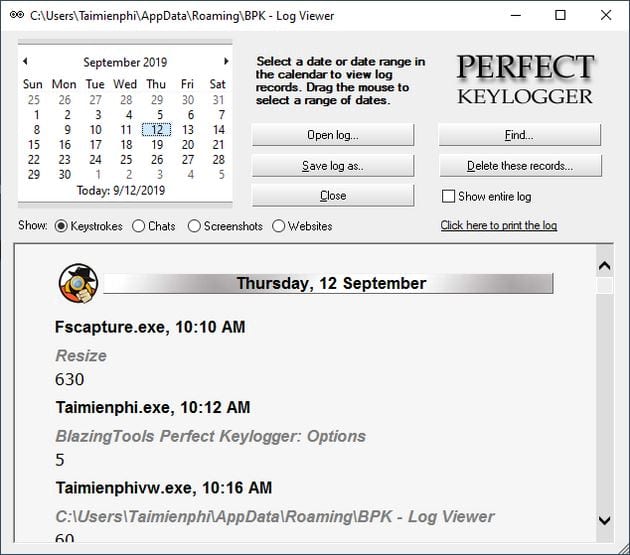630x555 pixels.
Task: Select September 9 in calendar
Action: pos(68,130)
